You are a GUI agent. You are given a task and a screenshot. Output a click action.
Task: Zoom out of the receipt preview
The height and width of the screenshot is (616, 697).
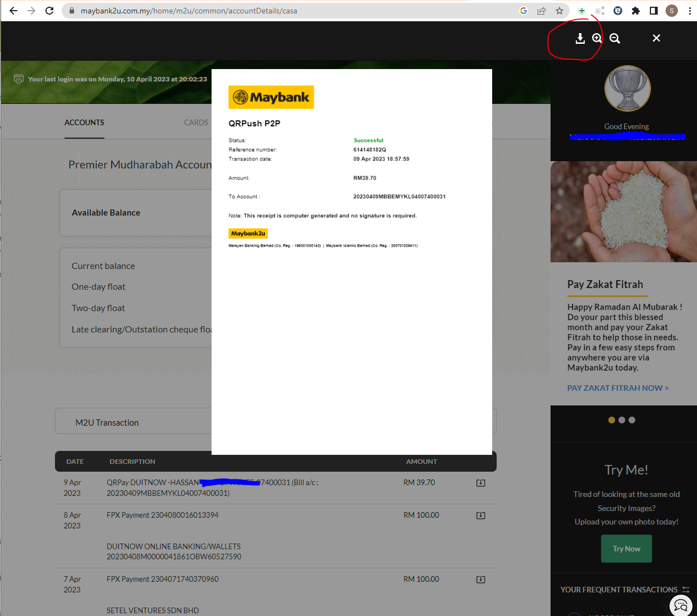coord(615,38)
